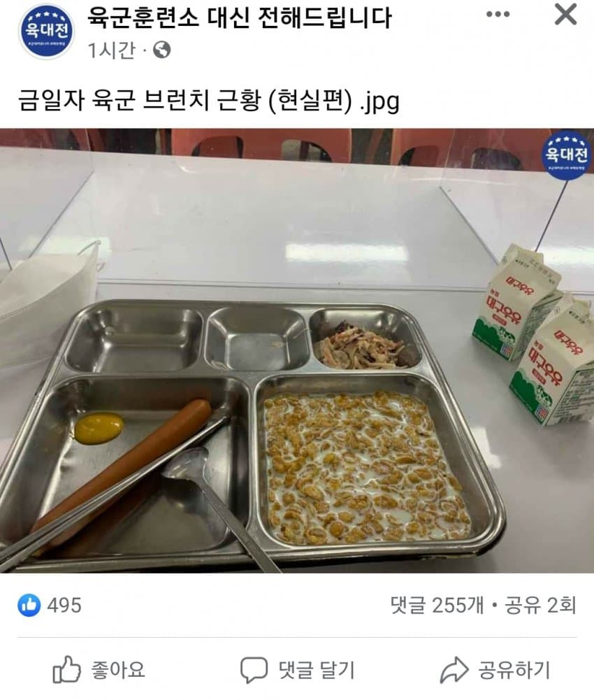This screenshot has width=594, height=700.
Task: Open the 육대전 page profile picture
Action: pos(46,31)
